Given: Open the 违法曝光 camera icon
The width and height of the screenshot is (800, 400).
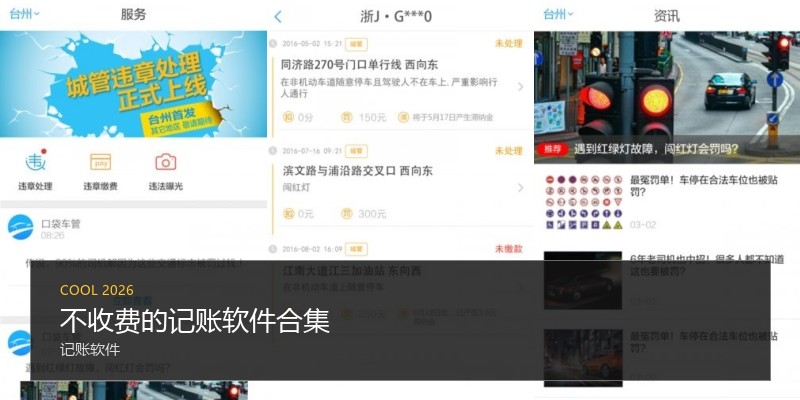Looking at the screenshot, I should click(166, 162).
